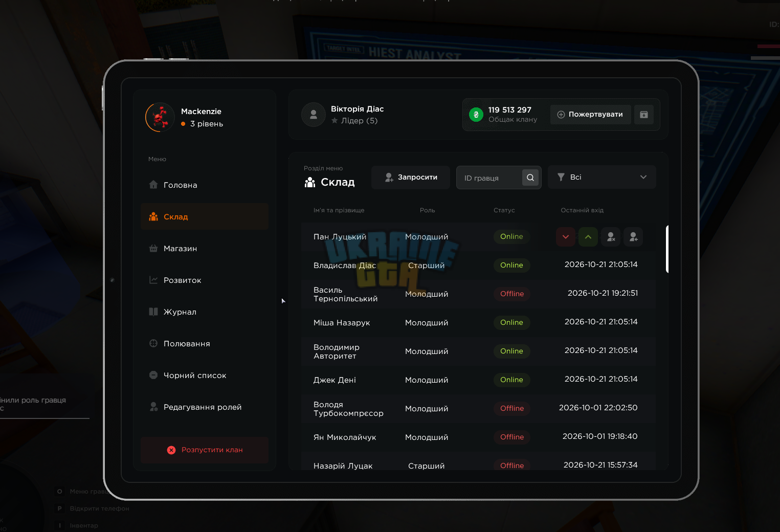
Task: Click the Online status badge of Джек Дені
Action: (x=511, y=380)
